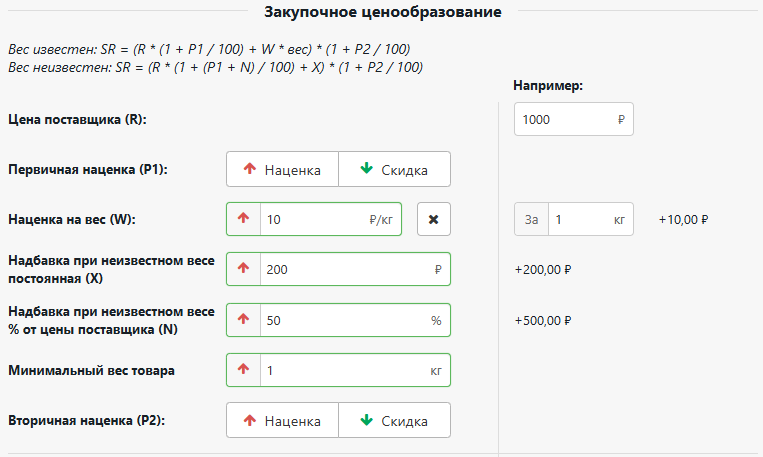Viewport: 763px width, 457px height.
Task: Click the weight markup ₽/кг input field
Action: pos(310,220)
